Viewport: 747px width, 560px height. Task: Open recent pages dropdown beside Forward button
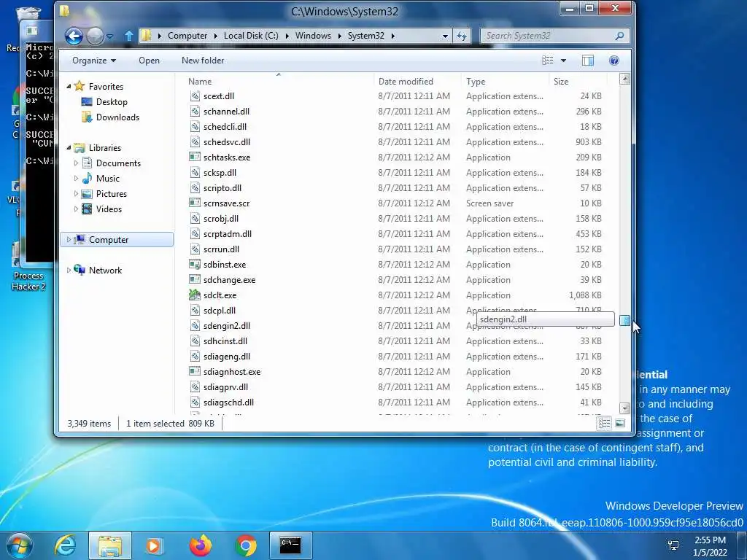point(110,36)
